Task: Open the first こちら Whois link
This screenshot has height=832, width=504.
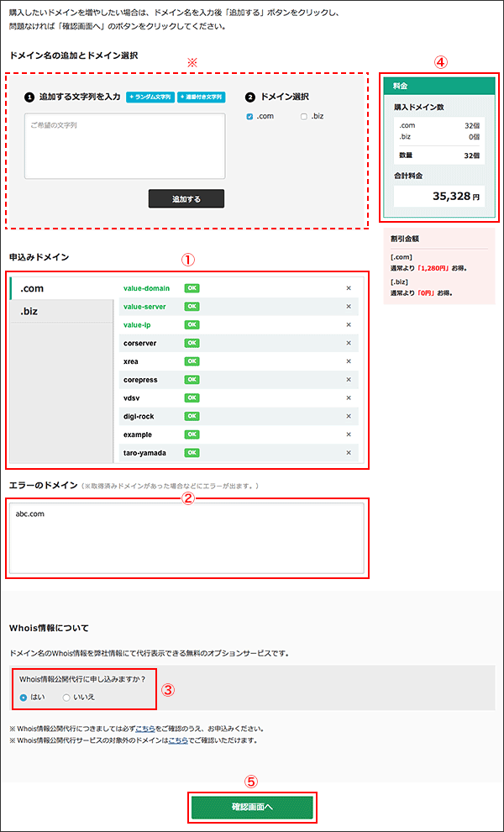Action: 144,728
